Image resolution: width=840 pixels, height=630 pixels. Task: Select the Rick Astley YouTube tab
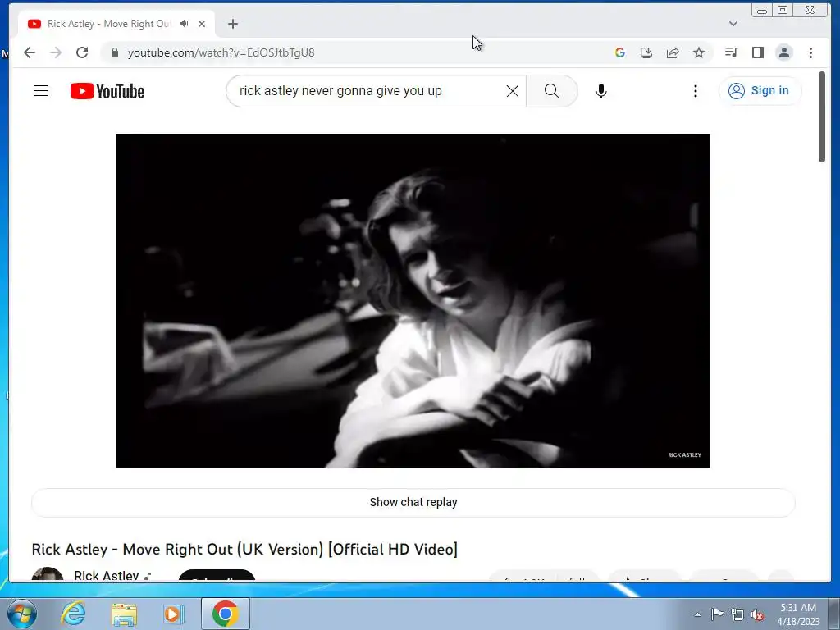109,24
